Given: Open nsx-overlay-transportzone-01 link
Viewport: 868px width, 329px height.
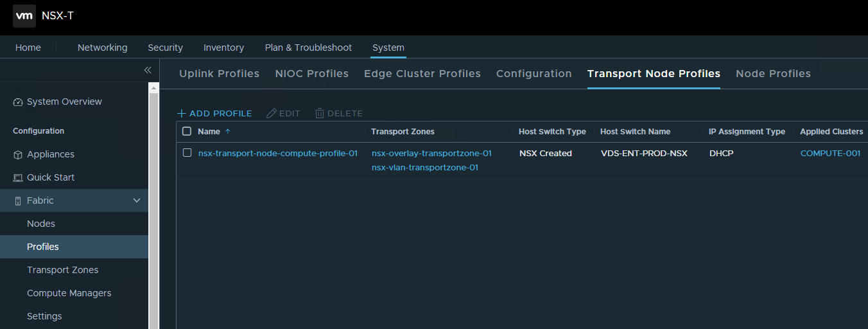Looking at the screenshot, I should (431, 154).
